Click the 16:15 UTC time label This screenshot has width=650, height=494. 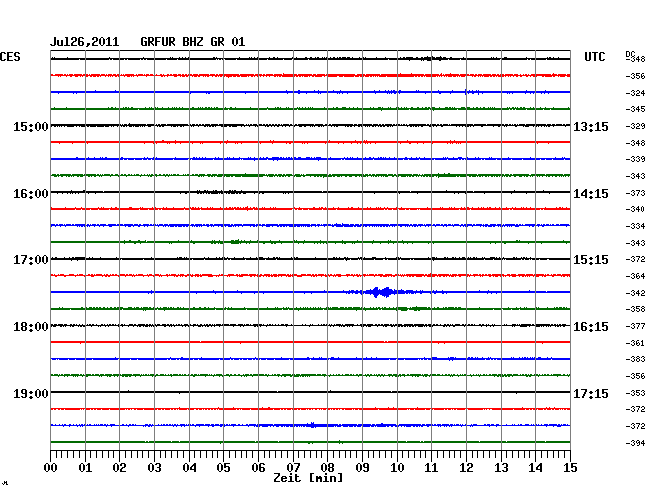point(591,327)
